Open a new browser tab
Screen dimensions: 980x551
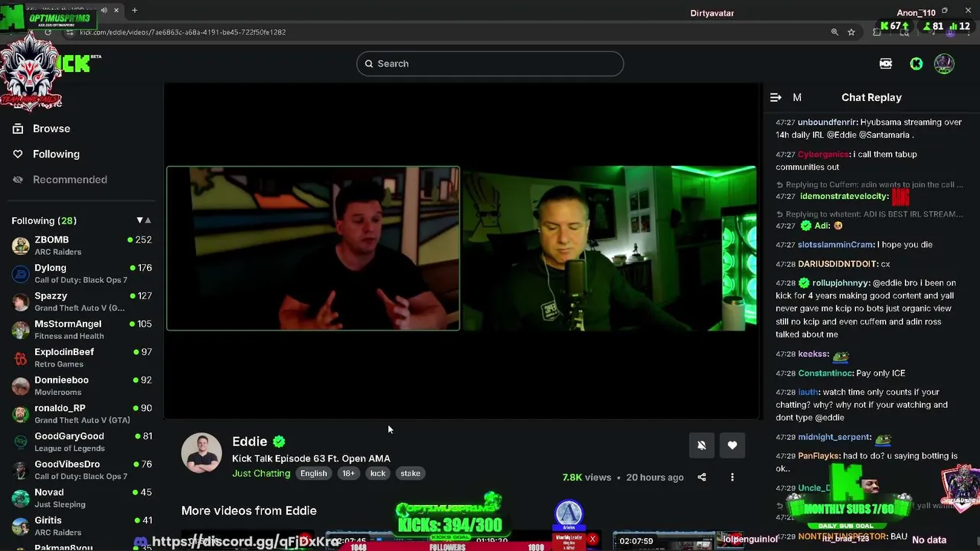coord(135,11)
